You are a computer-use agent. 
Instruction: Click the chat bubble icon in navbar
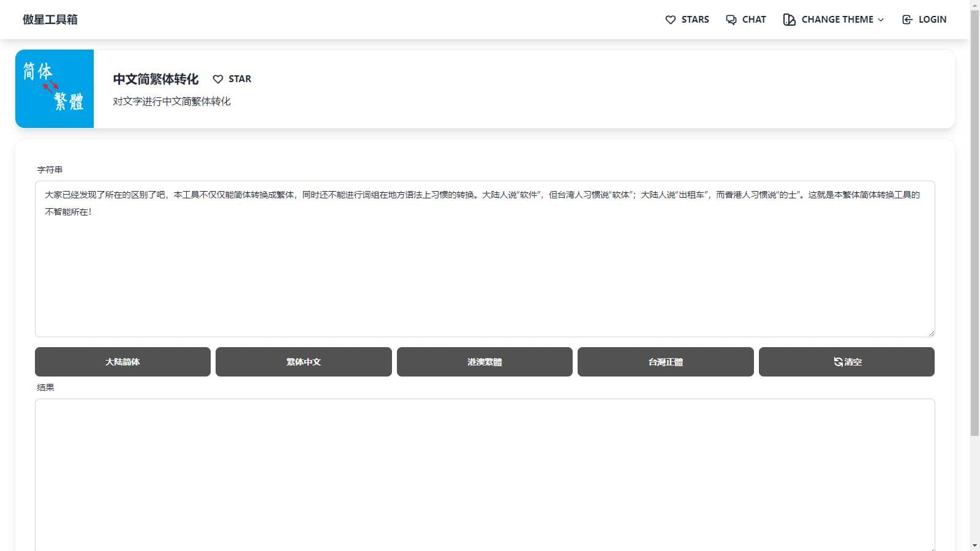pyautogui.click(x=731, y=20)
